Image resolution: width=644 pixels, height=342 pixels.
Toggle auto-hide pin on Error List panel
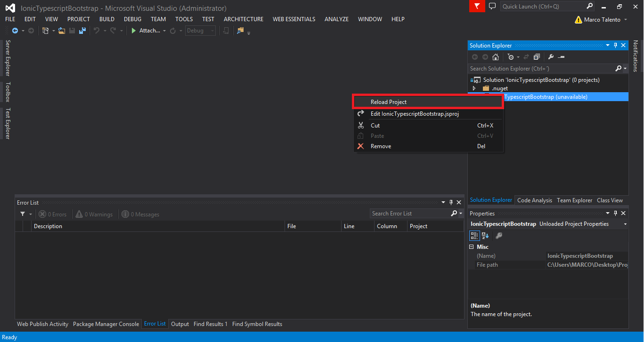tap(451, 203)
